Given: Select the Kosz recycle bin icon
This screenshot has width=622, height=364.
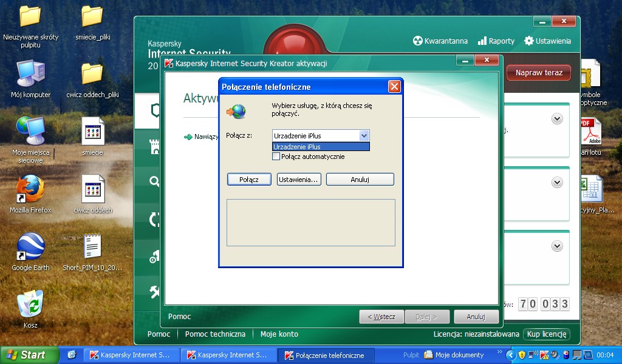Looking at the screenshot, I should point(30,309).
